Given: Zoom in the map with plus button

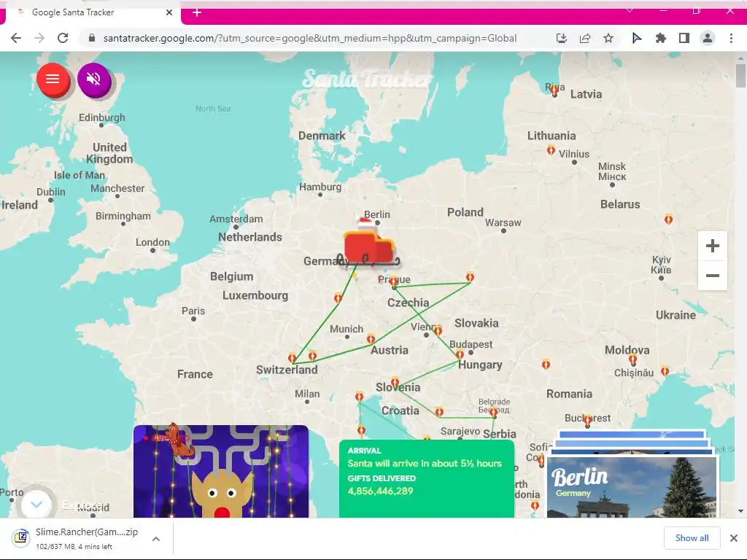Looking at the screenshot, I should [712, 246].
